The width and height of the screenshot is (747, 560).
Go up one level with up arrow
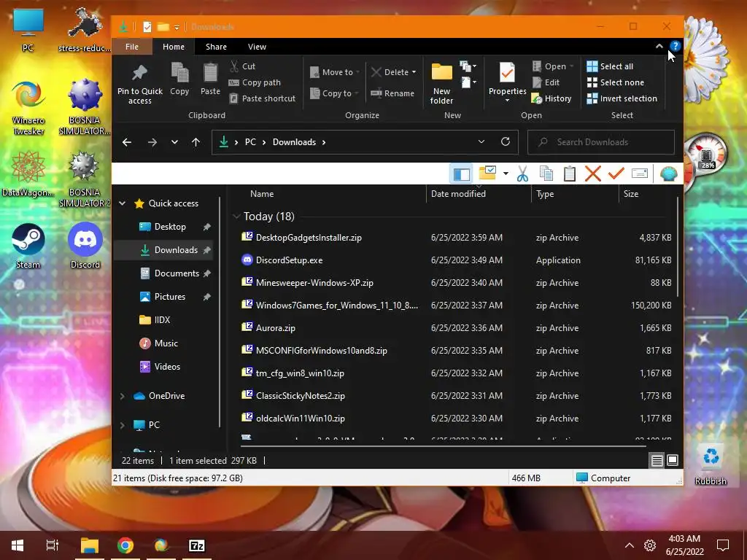coord(196,142)
